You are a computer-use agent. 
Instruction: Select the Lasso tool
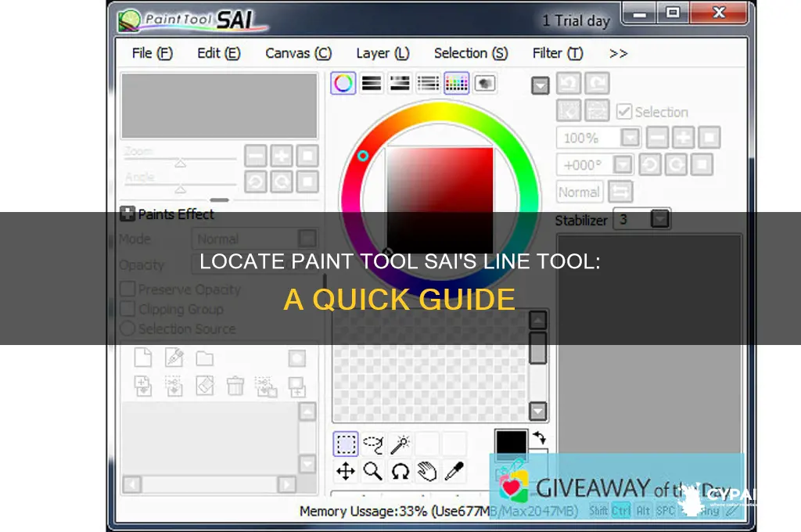coord(373,444)
